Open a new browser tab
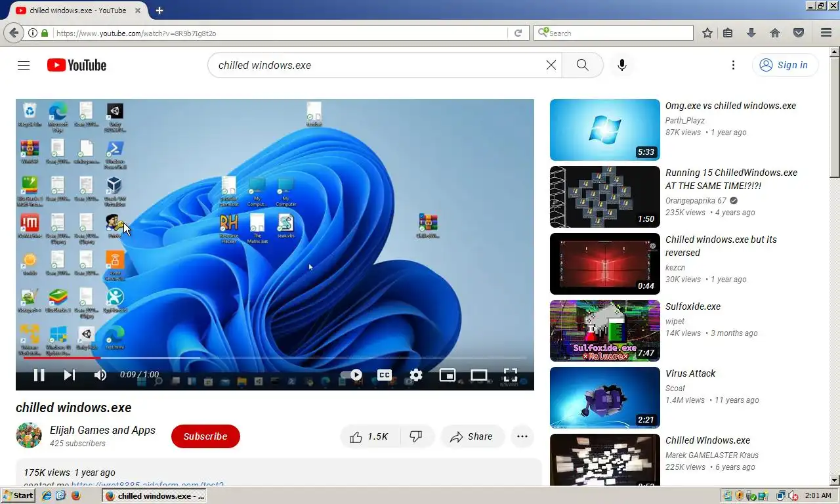840x504 pixels. (159, 10)
